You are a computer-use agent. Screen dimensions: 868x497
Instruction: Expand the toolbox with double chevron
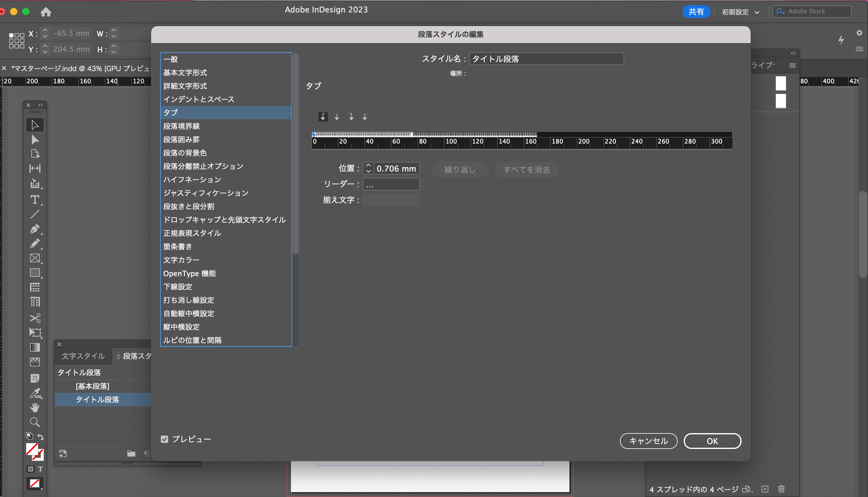point(41,105)
